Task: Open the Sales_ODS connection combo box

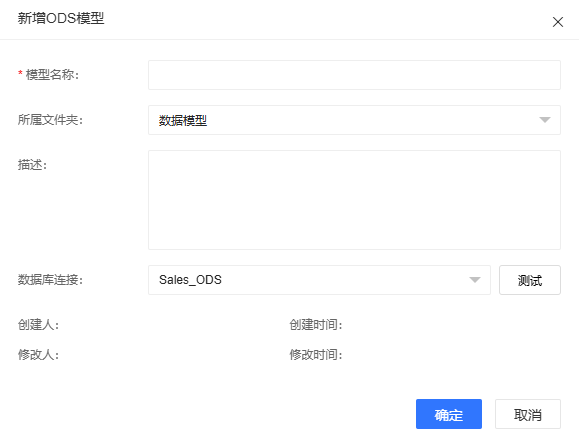Action: coord(319,280)
